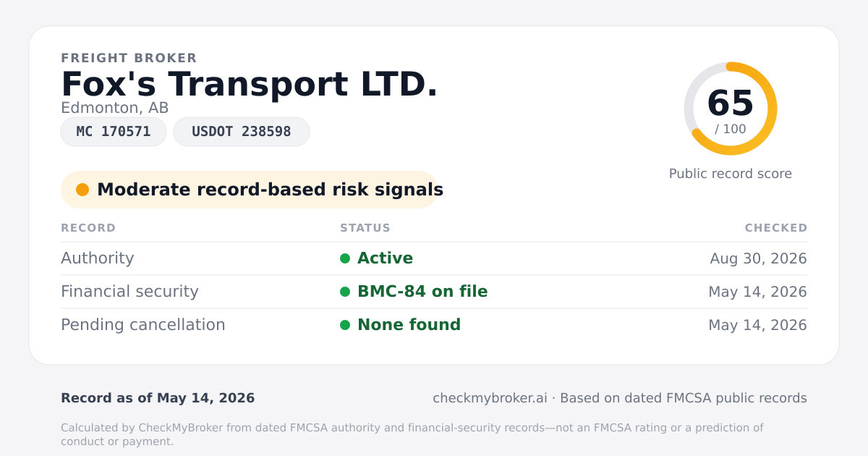
Task: Click the STATUS column header
Action: (365, 228)
